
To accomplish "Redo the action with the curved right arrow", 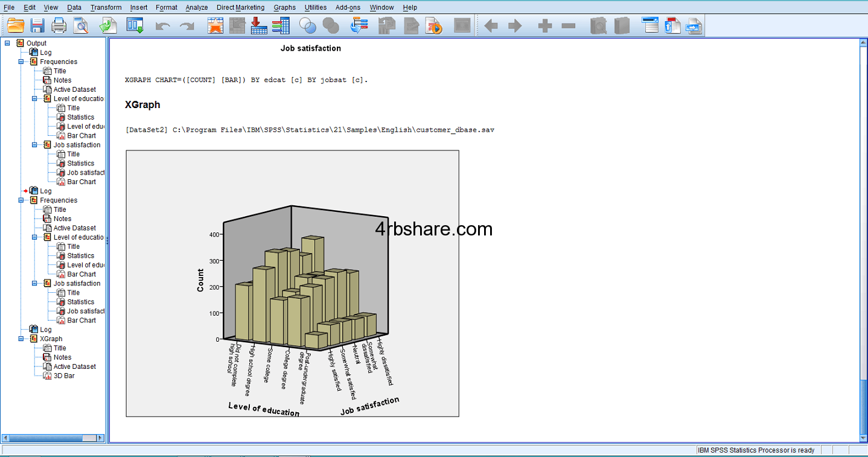I will (187, 26).
